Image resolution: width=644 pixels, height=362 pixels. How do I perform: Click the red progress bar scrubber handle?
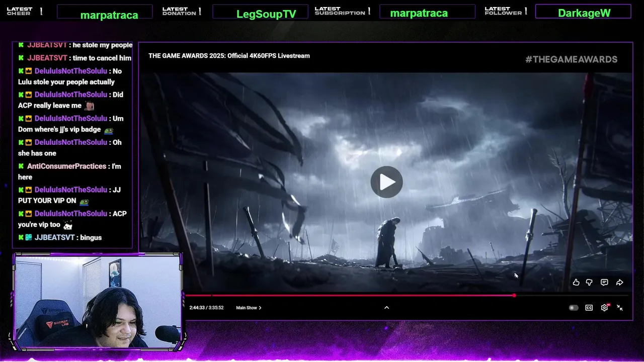(x=514, y=296)
